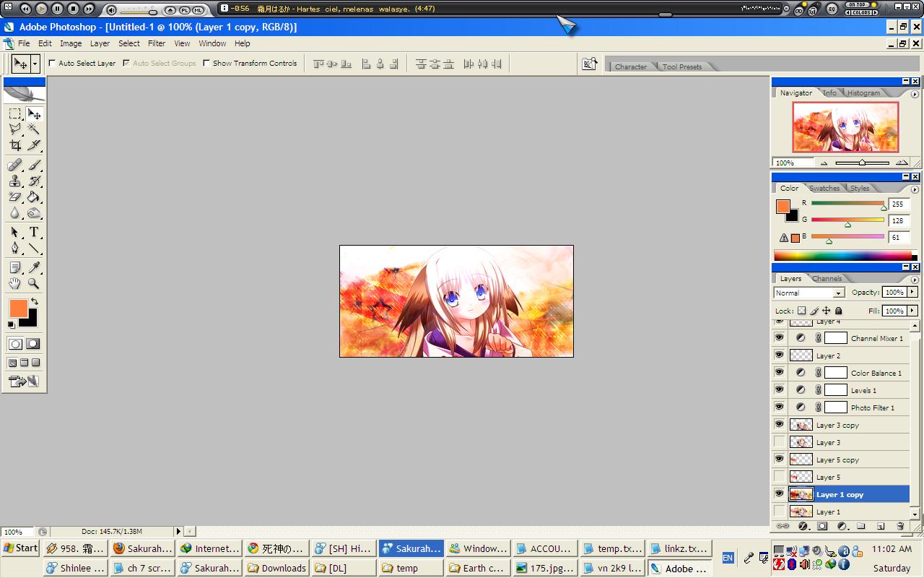Open Color panel flyout menu
The image size is (924, 578).
pyautogui.click(x=915, y=189)
